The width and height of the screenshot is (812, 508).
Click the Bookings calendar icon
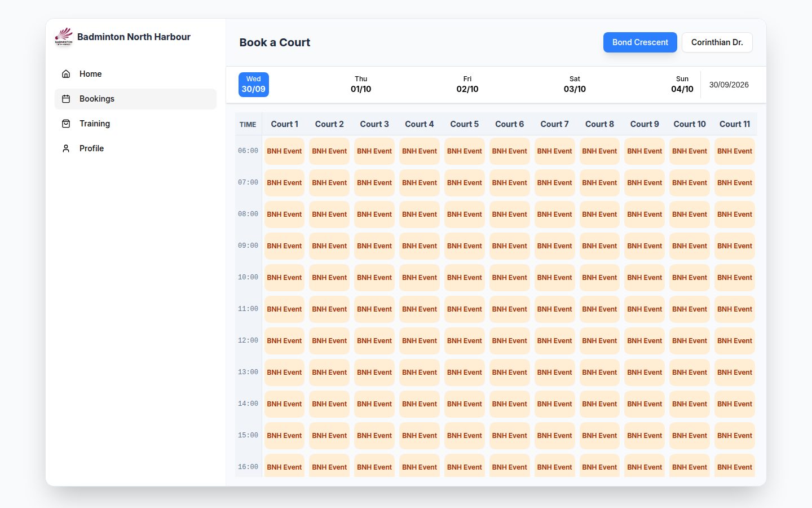click(66, 99)
